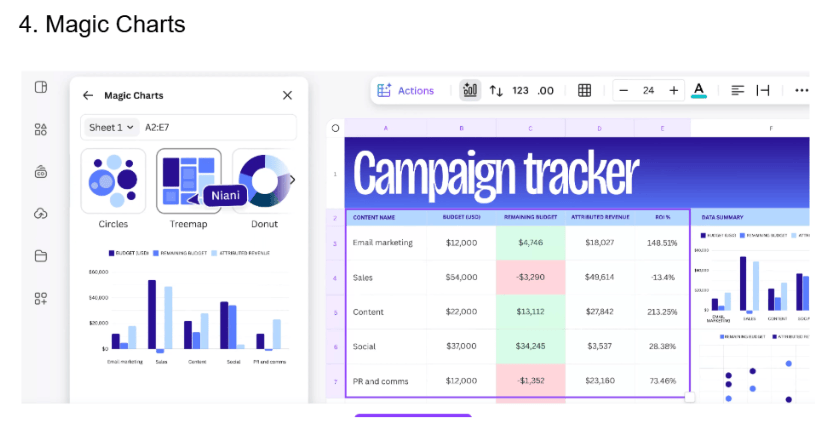The height and width of the screenshot is (433, 815).
Task: Click the $13,112 remaining budget cell
Action: 531,312
